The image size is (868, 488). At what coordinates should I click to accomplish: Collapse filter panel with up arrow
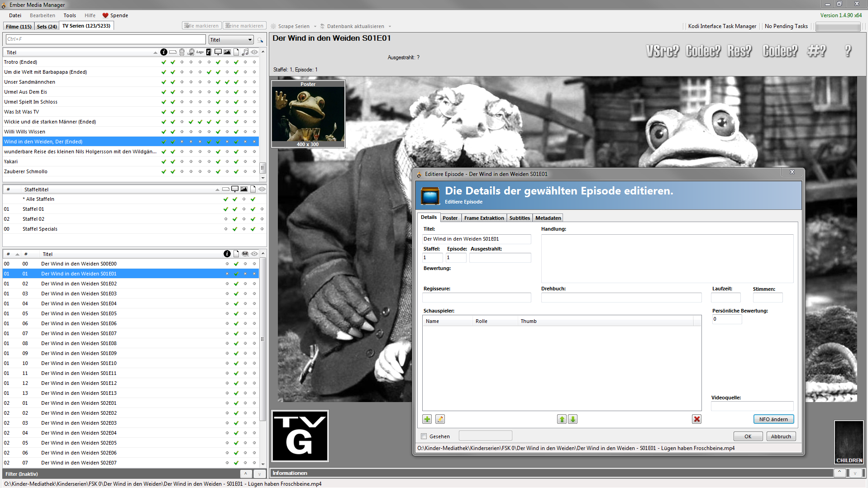point(246,474)
